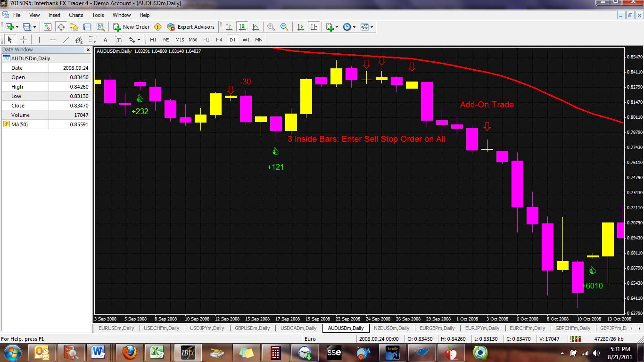The image size is (644, 362).
Task: Open the Terminal window icon
Action: coord(87,27)
